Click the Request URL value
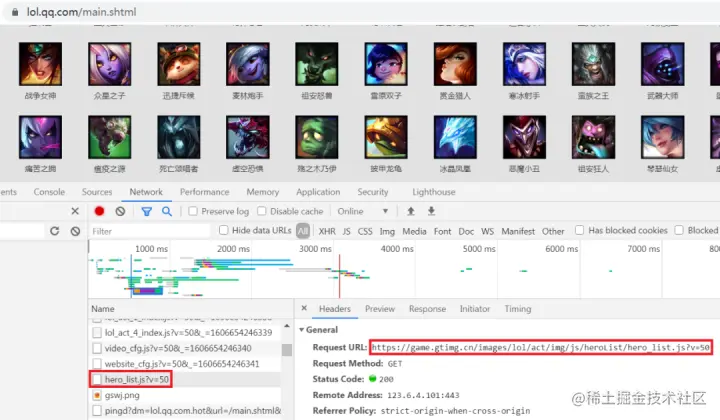720x420 pixels. coord(541,347)
